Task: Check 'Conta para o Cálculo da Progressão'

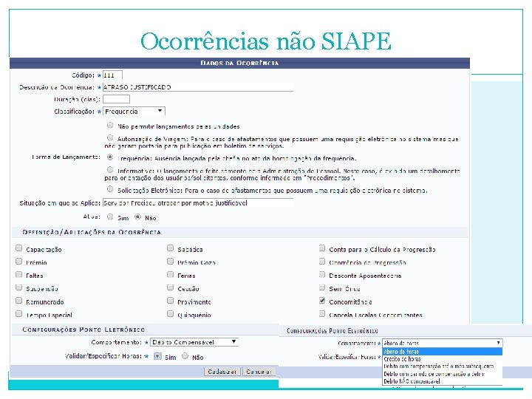Action: 322,248
